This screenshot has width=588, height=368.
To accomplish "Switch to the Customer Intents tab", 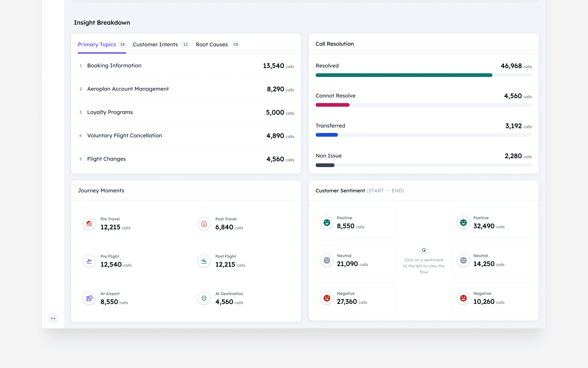I will [155, 45].
